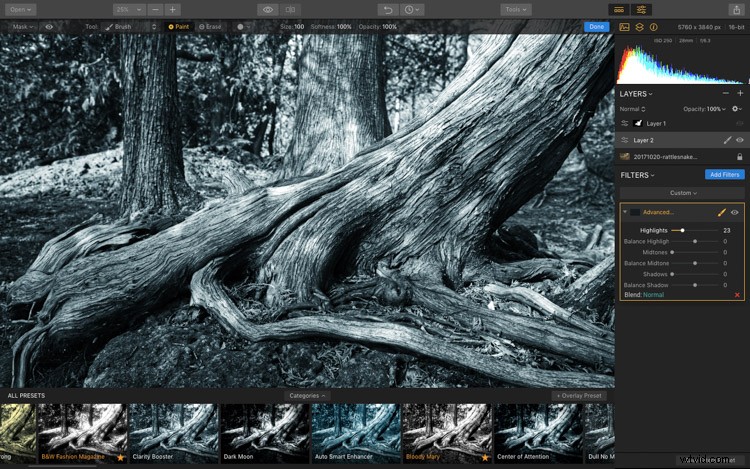Click the brush Size value 100
Screen dimensions: 750x469
coord(299,27)
